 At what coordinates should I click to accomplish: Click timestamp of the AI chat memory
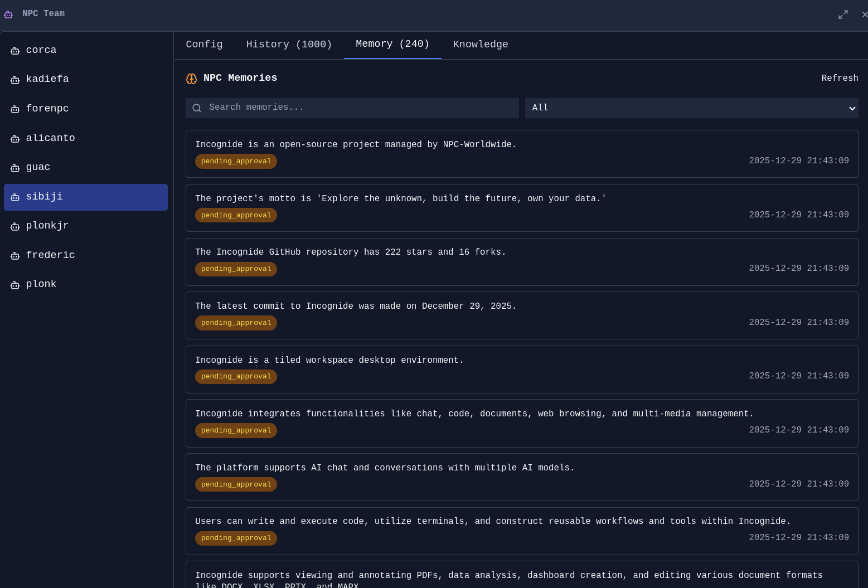[x=799, y=484]
